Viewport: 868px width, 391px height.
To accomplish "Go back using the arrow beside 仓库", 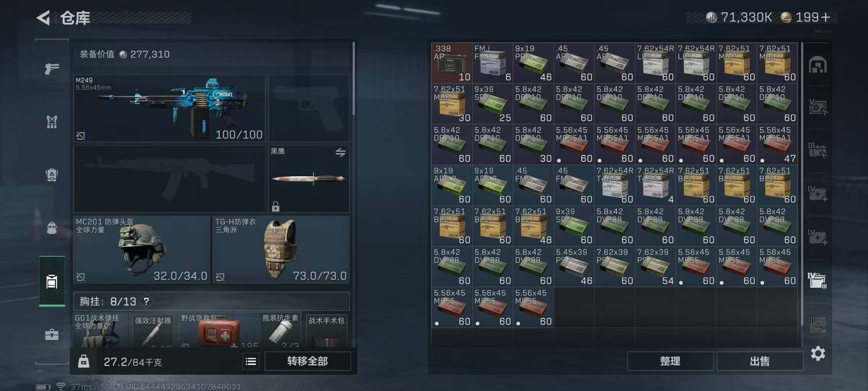I will pyautogui.click(x=43, y=18).
